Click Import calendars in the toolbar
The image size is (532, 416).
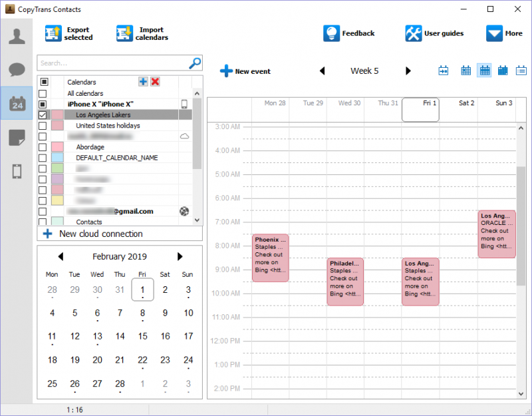click(142, 34)
